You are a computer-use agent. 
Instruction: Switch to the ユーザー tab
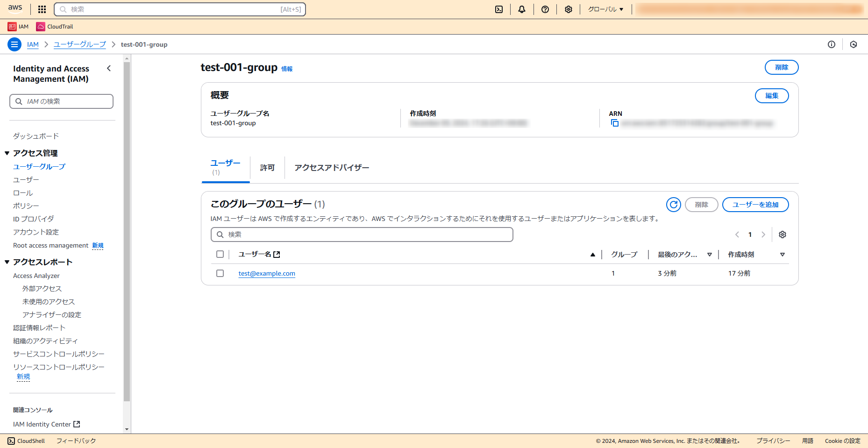[x=226, y=168]
